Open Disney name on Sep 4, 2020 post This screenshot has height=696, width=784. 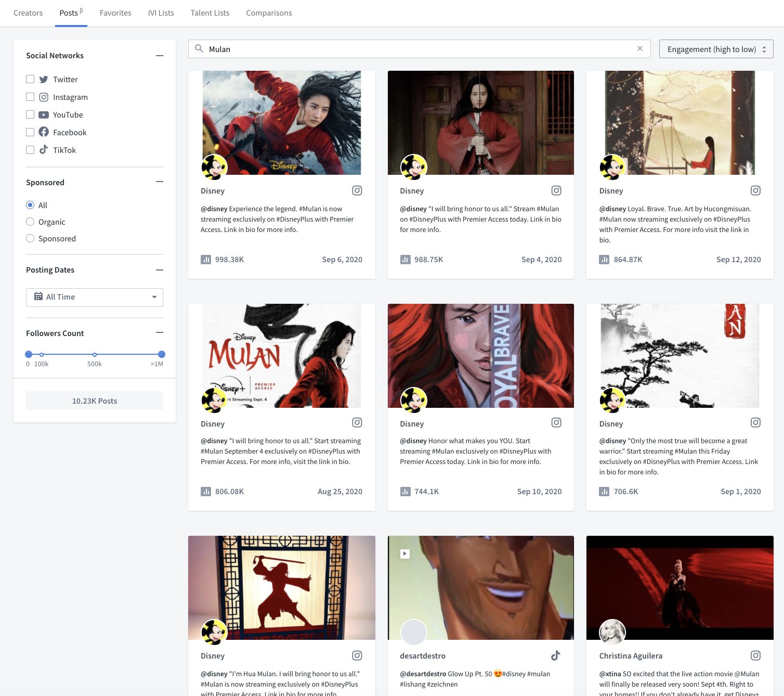tap(412, 191)
